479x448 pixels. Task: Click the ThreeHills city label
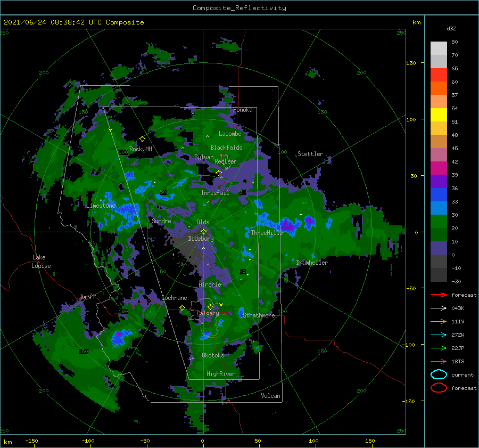click(267, 233)
